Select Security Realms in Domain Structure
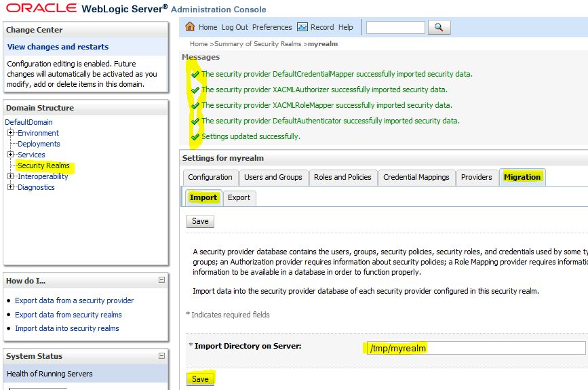This screenshot has height=390, width=588. coord(43,165)
